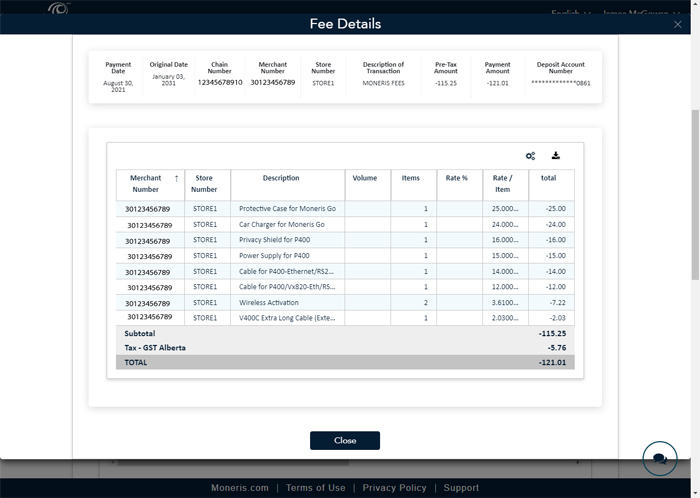
Task: Download the fee details table
Action: tap(555, 155)
